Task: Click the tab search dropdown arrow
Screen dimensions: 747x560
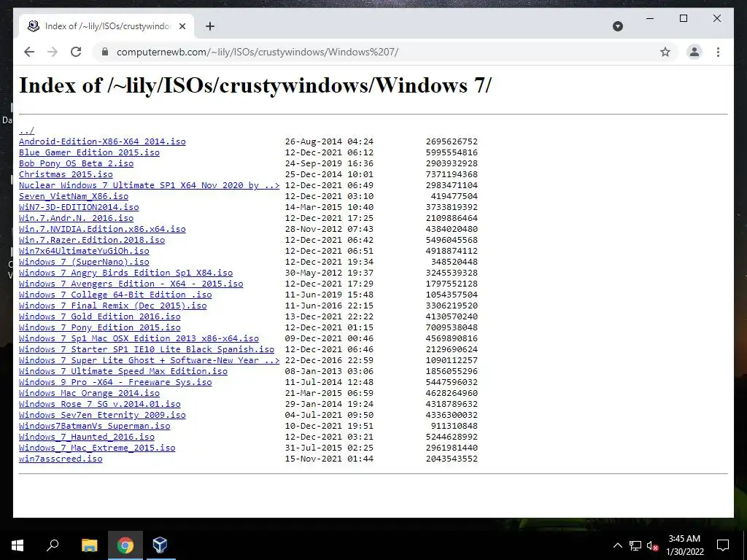Action: 617,26
